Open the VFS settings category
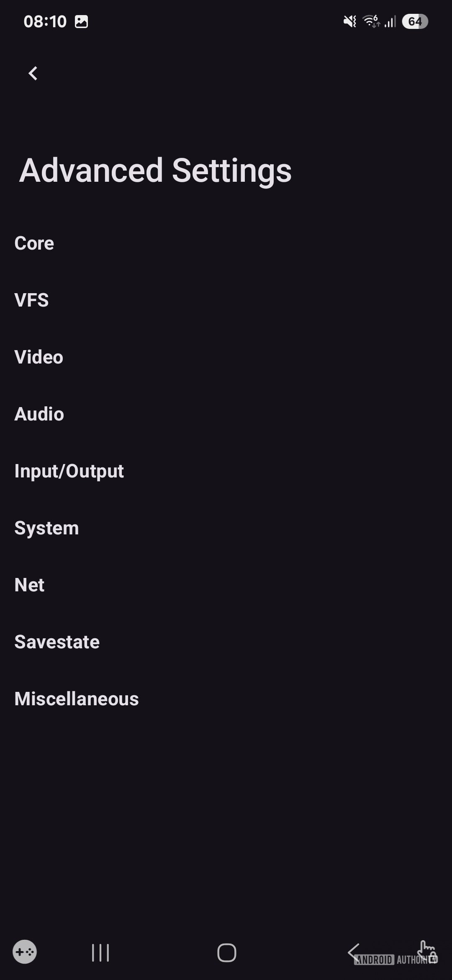 [32, 300]
